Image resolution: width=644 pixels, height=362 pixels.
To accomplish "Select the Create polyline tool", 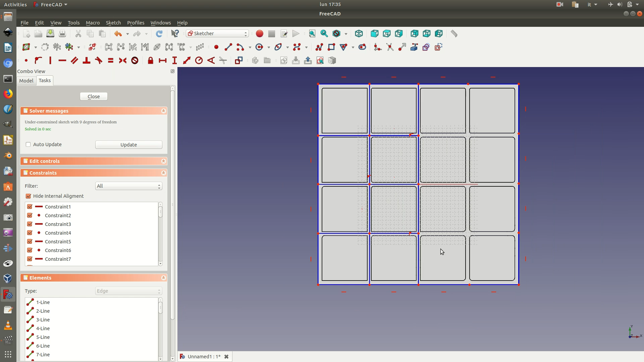I will 319,47.
